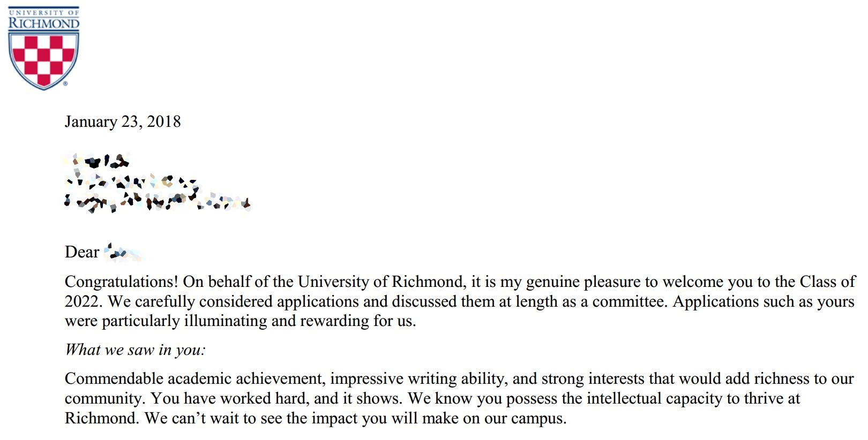Click the year "2022" in the letter
868x440 pixels.
(81, 301)
